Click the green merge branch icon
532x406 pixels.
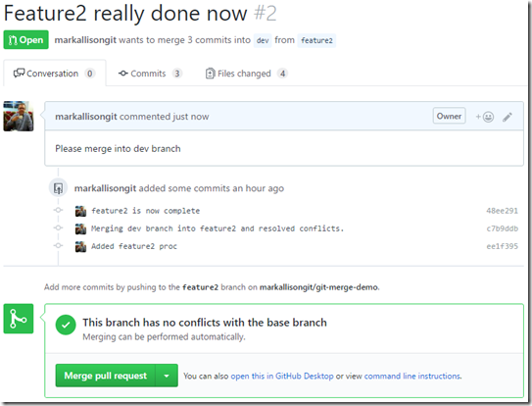[19, 319]
